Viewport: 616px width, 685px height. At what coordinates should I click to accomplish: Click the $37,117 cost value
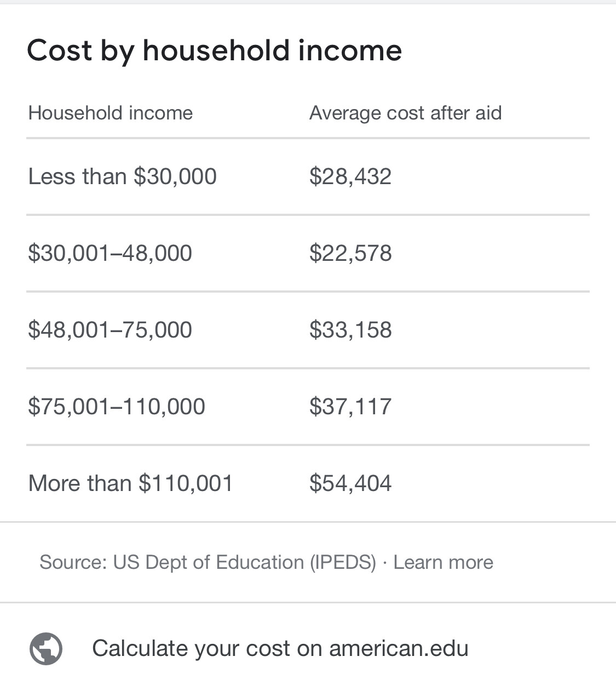coord(350,407)
